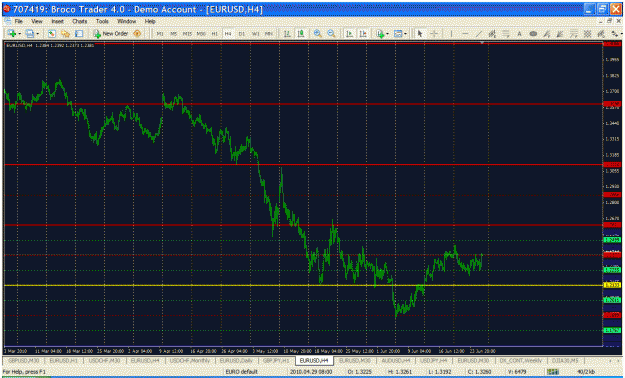Image resolution: width=625 pixels, height=378 pixels.
Task: Select the Gann grid tool
Action: (588, 34)
